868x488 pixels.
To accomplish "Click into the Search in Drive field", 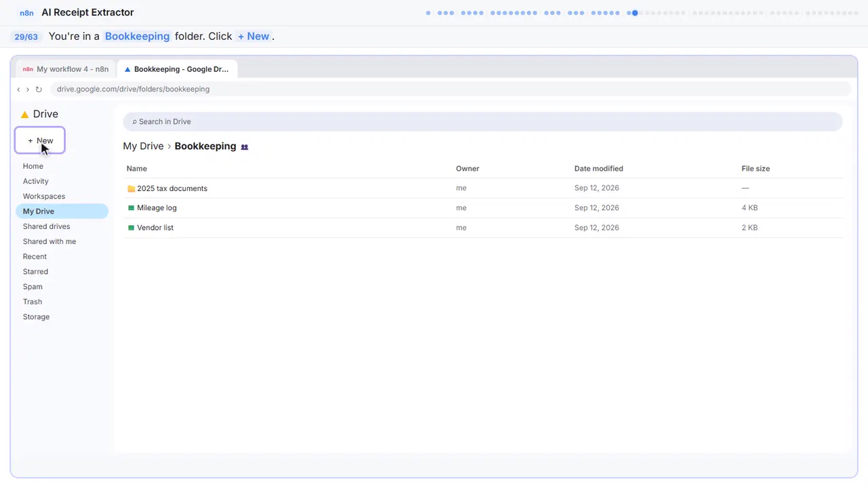I will (x=483, y=122).
